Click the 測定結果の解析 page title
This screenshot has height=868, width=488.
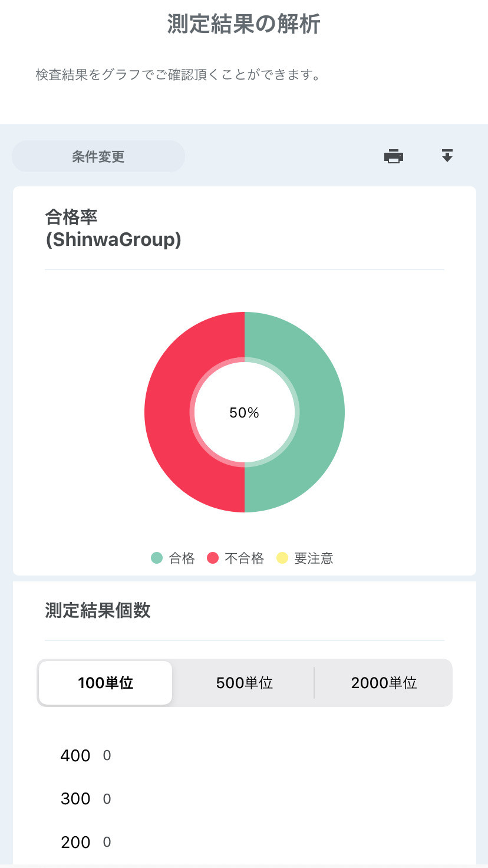click(243, 25)
